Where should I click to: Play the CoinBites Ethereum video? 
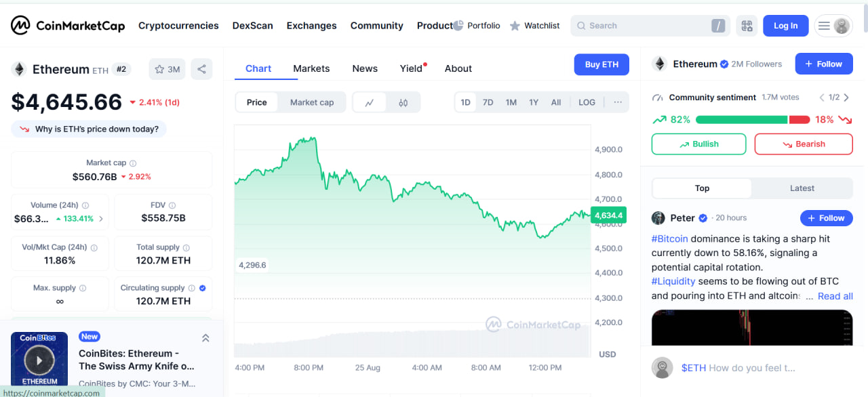[x=39, y=360]
